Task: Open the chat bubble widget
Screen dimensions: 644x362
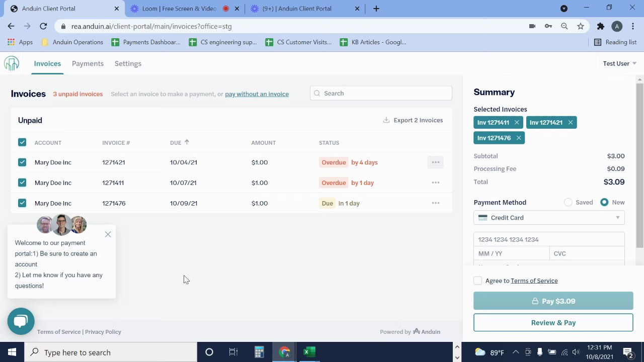Action: click(x=21, y=321)
